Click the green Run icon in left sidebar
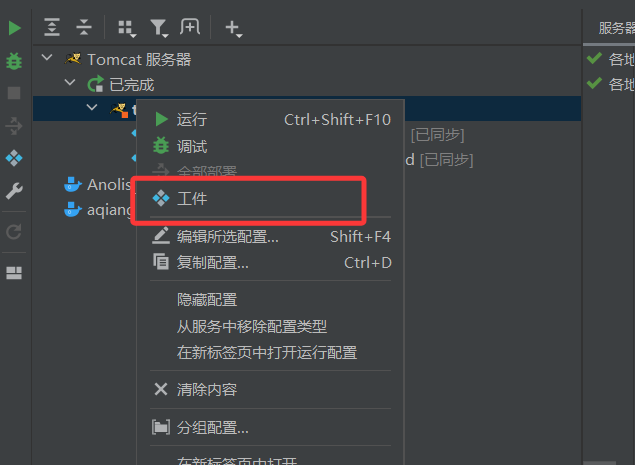Image resolution: width=635 pixels, height=465 pixels. pos(15,28)
